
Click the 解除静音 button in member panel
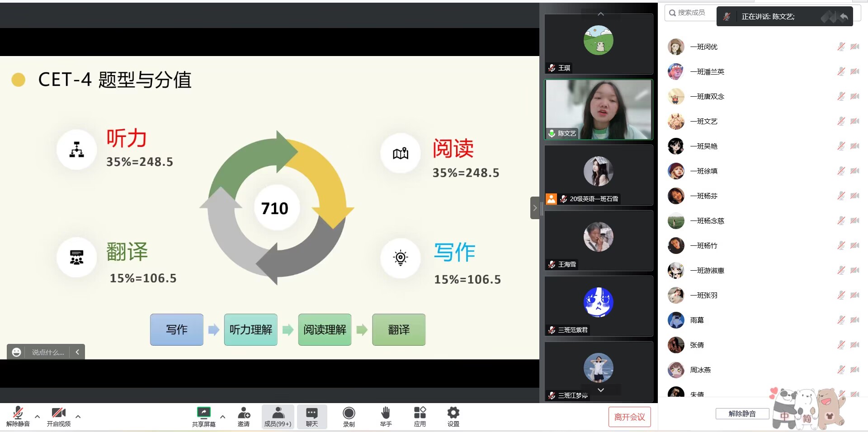742,413
